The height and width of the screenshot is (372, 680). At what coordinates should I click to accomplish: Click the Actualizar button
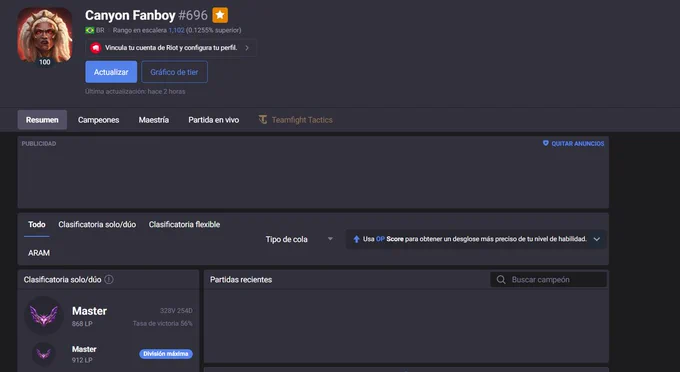(111, 72)
